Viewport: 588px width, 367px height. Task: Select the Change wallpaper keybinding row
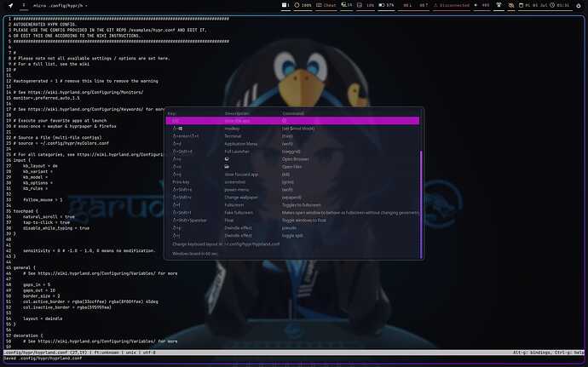(x=292, y=198)
